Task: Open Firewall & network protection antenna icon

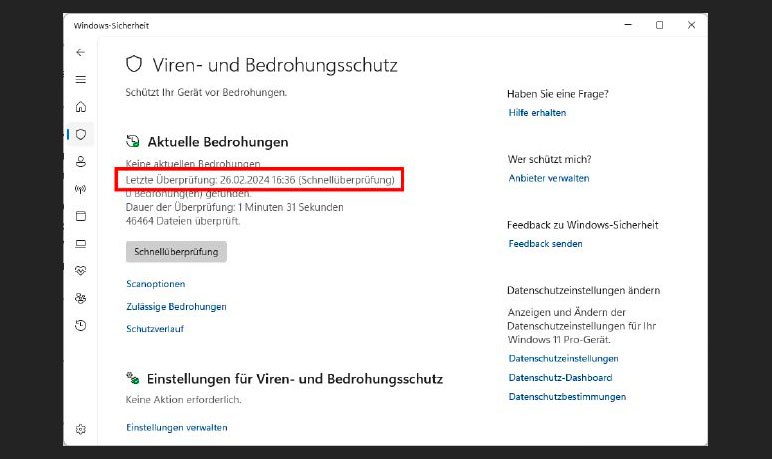Action: tap(81, 189)
